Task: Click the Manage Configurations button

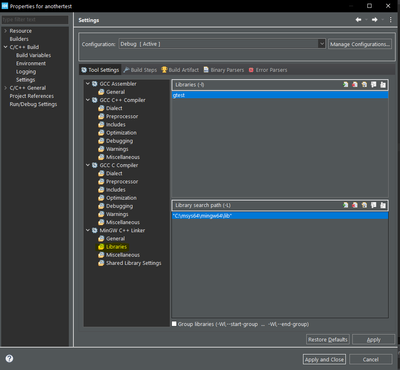Action: (x=360, y=44)
